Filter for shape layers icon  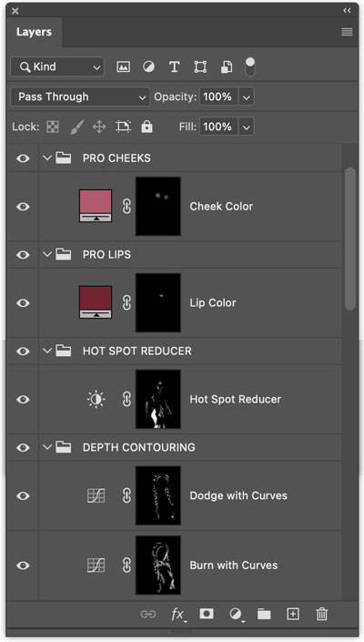[x=200, y=66]
